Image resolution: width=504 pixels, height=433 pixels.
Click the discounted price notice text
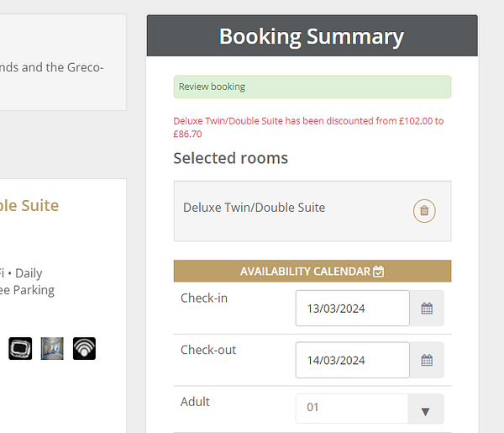click(308, 127)
